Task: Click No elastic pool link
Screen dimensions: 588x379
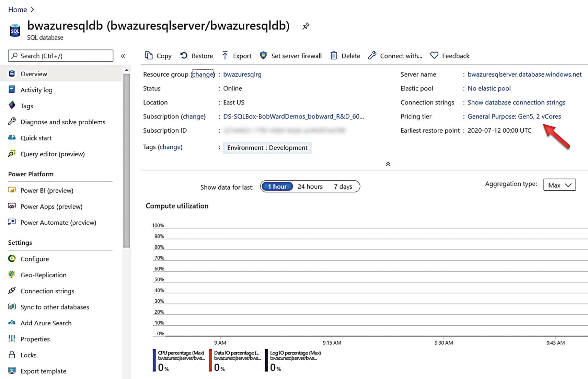Action: click(x=489, y=88)
